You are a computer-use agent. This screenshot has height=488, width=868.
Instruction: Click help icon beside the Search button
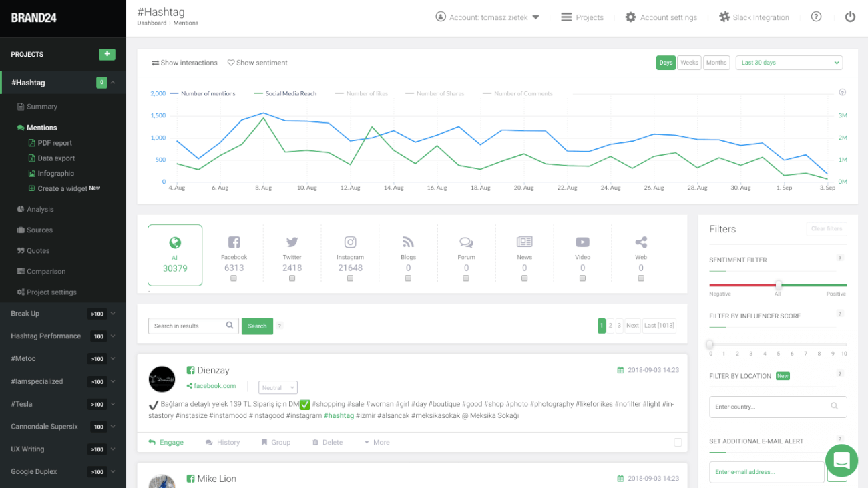[x=280, y=326]
